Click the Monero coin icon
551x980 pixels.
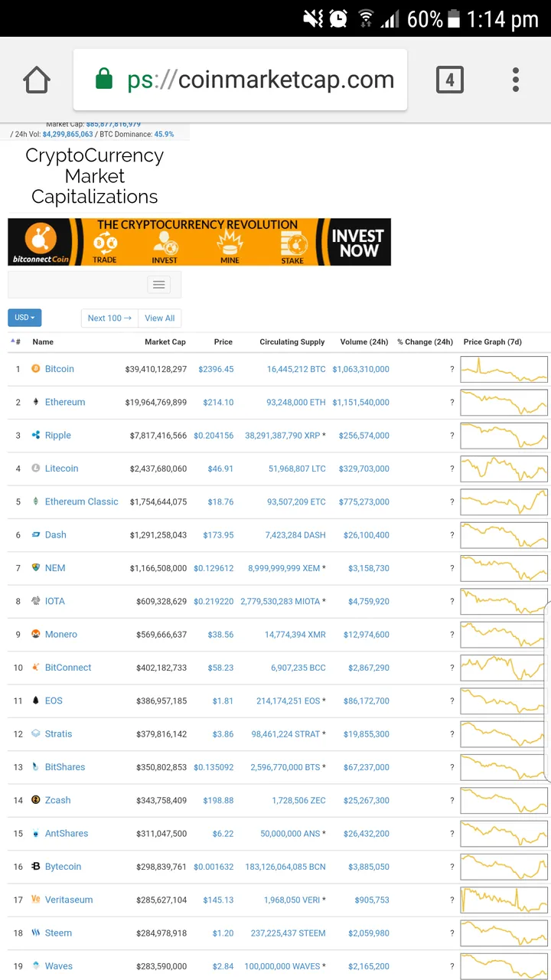click(35, 634)
